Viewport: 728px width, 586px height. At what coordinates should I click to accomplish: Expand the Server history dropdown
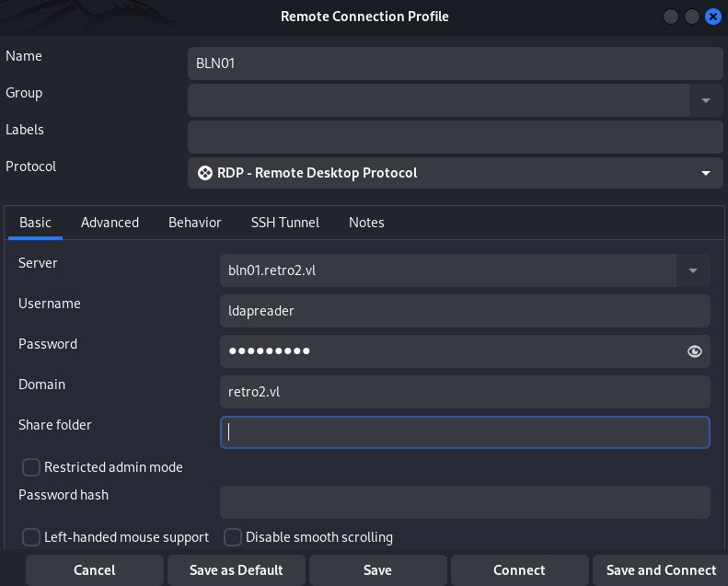point(693,270)
